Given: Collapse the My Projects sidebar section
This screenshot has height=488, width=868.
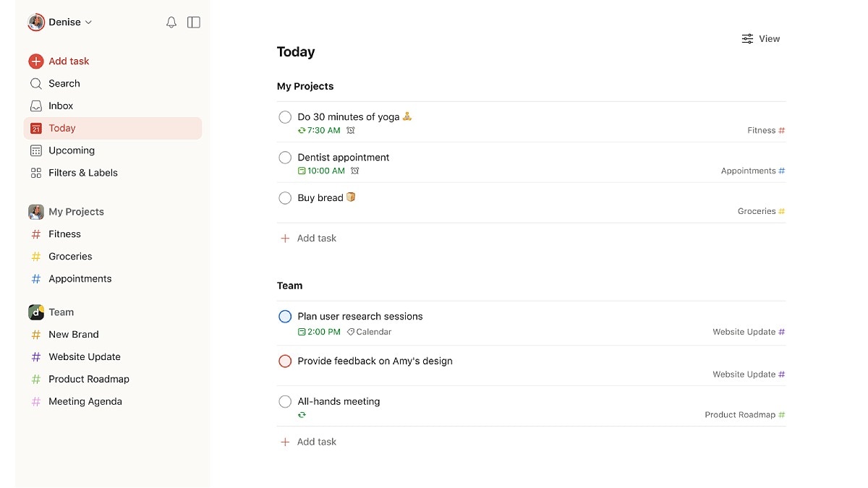Looking at the screenshot, I should (x=76, y=212).
